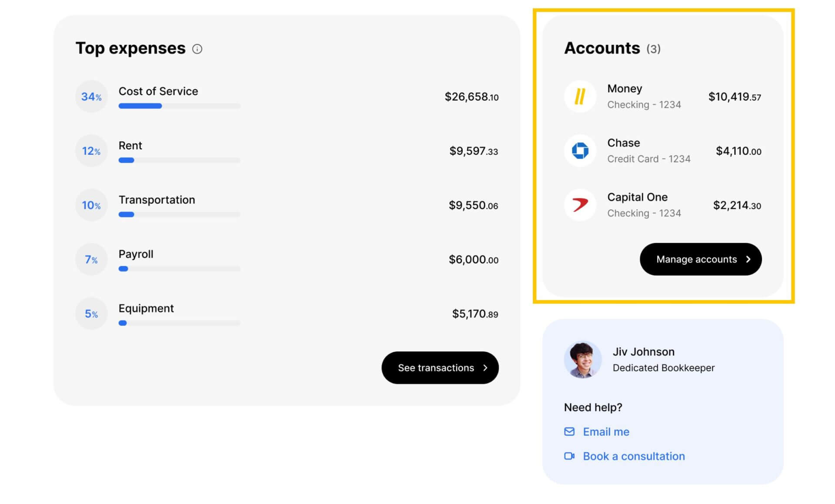Screen dimensions: 835x504
Task: Select the Payroll expense label
Action: (136, 254)
